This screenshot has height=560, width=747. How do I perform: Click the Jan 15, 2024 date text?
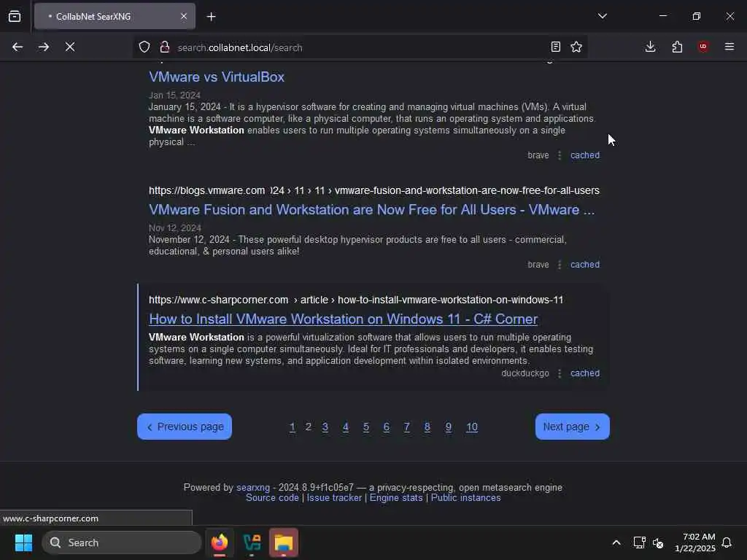pos(174,96)
